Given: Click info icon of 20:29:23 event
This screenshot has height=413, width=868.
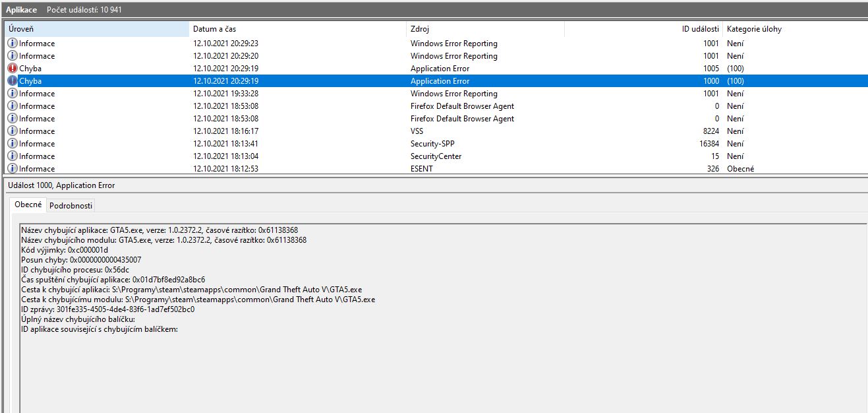Looking at the screenshot, I should [x=13, y=44].
